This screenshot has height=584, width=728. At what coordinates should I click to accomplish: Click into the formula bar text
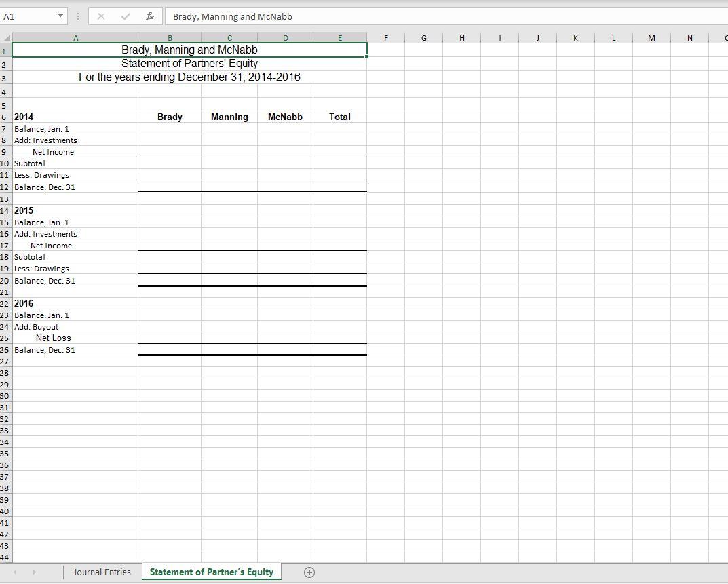[232, 17]
